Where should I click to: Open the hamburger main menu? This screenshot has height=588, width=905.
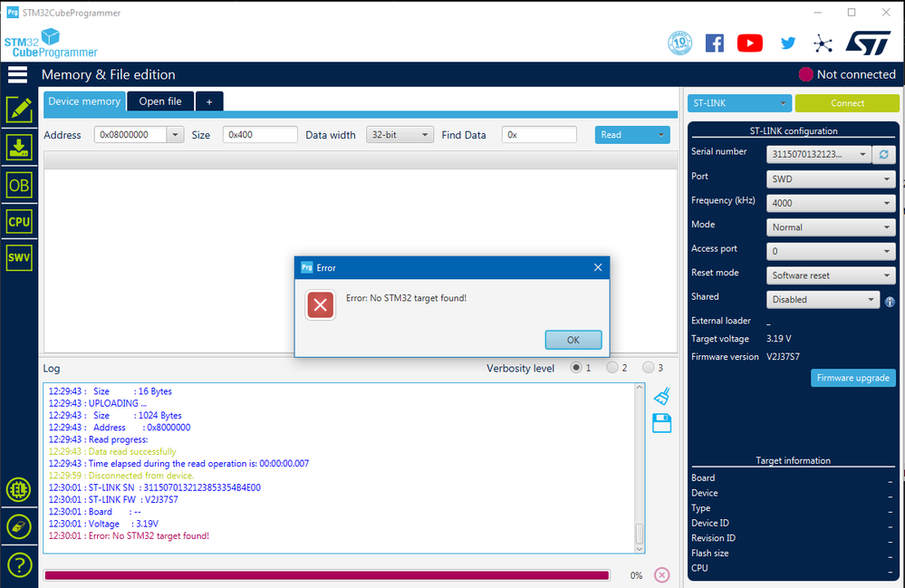point(17,74)
